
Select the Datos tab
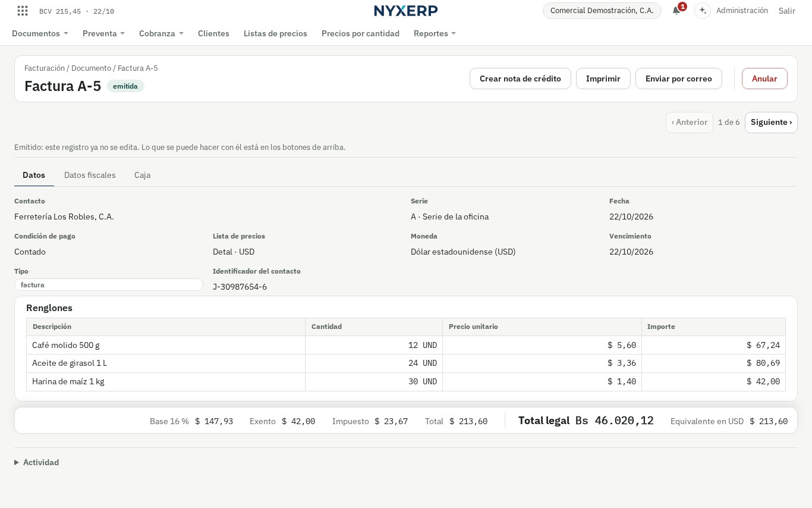(34, 175)
